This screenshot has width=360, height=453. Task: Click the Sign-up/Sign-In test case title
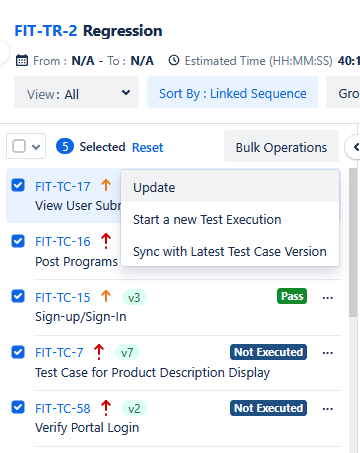click(x=81, y=316)
